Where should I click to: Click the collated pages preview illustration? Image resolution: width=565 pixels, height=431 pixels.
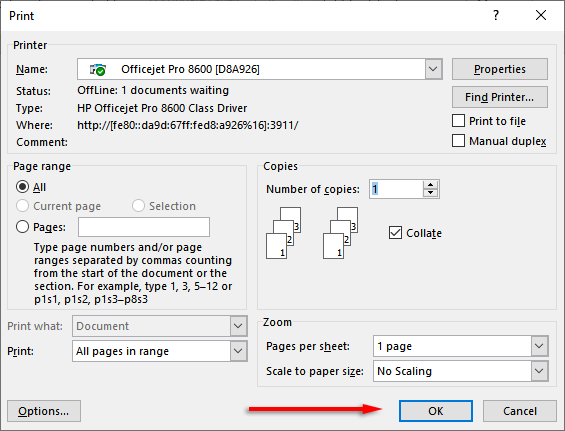coord(284,233)
